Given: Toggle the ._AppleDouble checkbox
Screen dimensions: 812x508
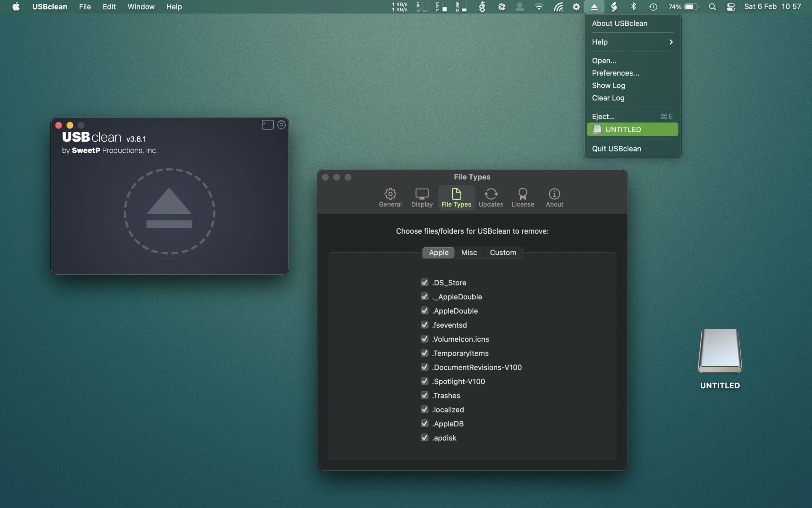Looking at the screenshot, I should 424,296.
